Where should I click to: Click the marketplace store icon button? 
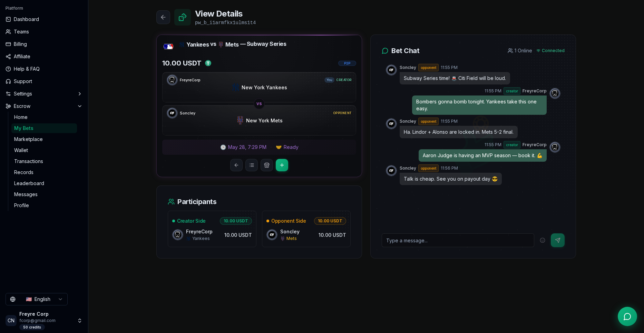pos(267,165)
